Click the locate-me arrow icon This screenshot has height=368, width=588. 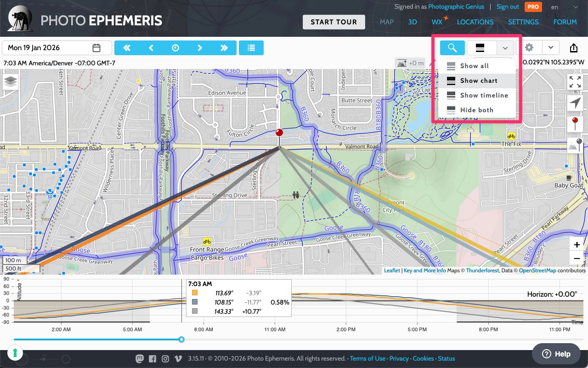(575, 103)
